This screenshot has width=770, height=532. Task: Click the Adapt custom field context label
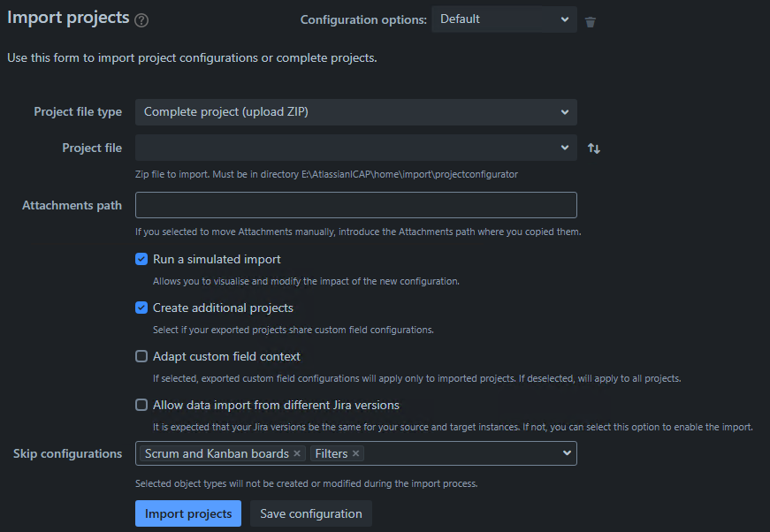coord(226,357)
